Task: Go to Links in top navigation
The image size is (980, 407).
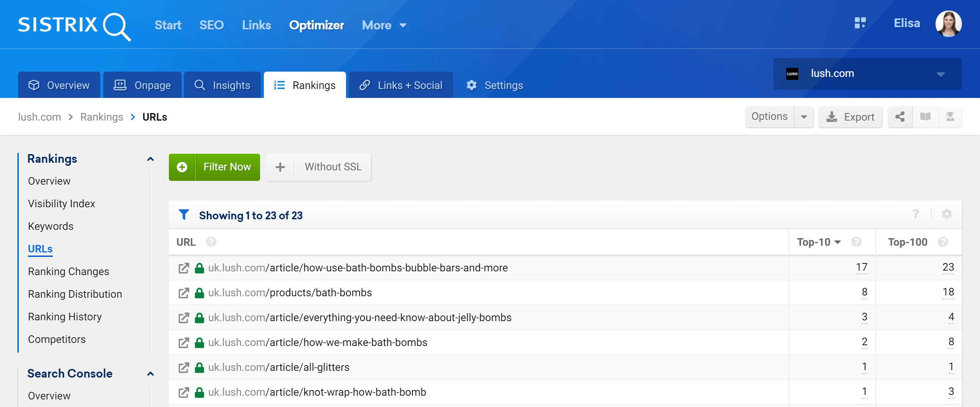Action: (x=256, y=25)
